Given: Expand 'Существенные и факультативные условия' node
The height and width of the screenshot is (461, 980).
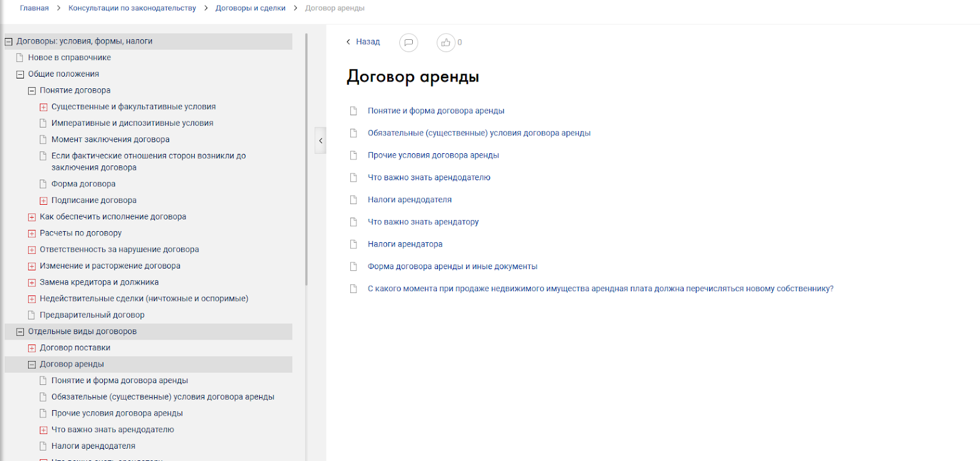Looking at the screenshot, I should click(x=43, y=107).
